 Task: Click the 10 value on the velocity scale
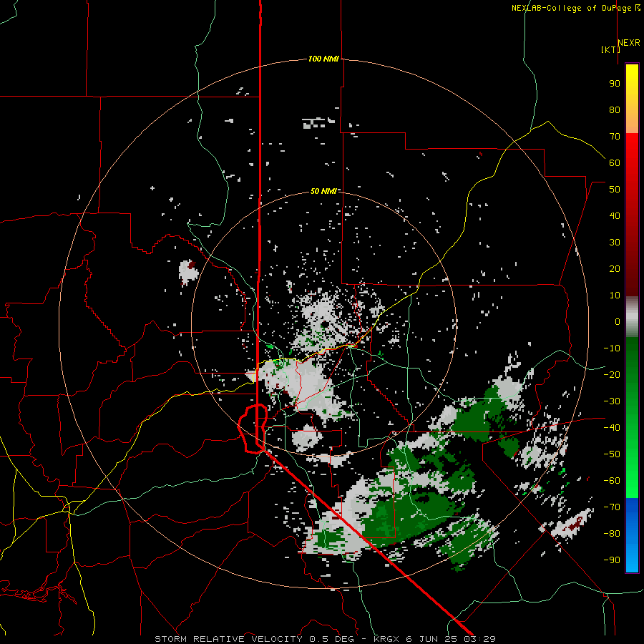click(615, 296)
